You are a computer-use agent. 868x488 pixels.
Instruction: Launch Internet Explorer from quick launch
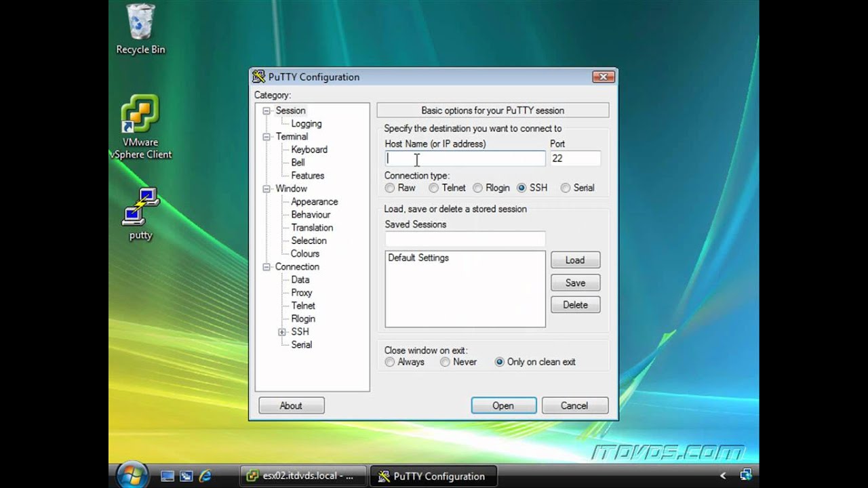tap(204, 476)
